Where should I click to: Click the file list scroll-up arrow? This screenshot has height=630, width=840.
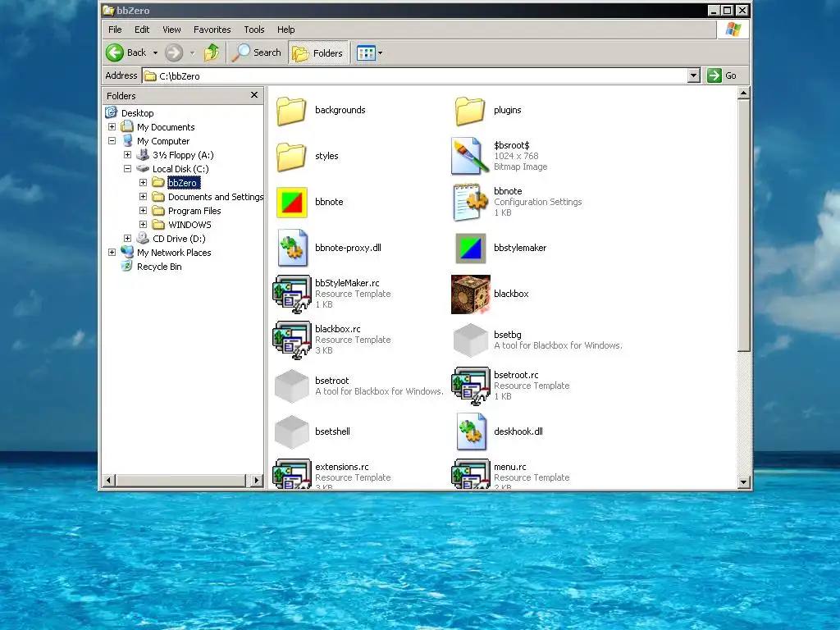pyautogui.click(x=743, y=94)
